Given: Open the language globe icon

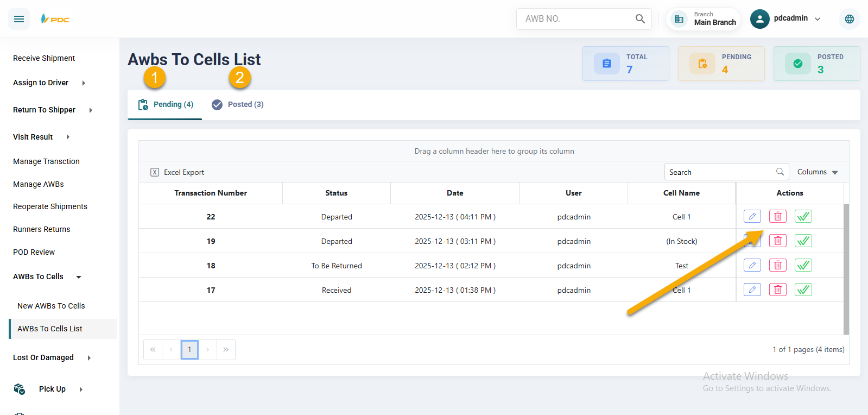Looking at the screenshot, I should pos(850,19).
